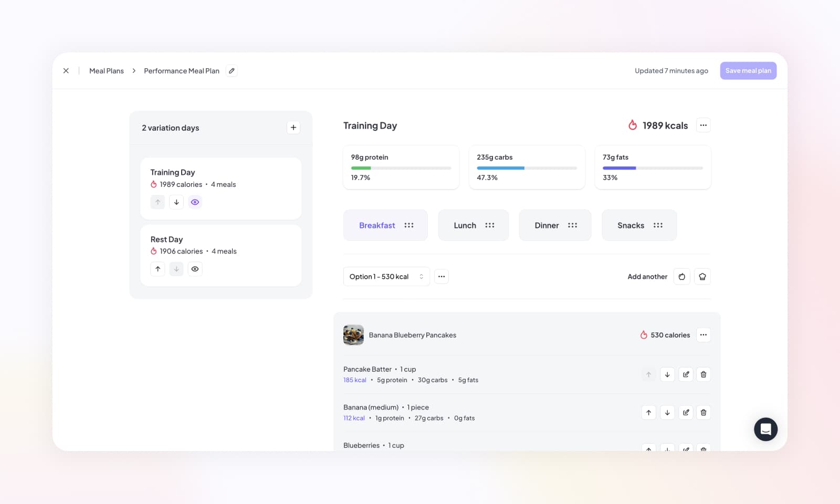Open Training Day more options menu

pos(703,125)
